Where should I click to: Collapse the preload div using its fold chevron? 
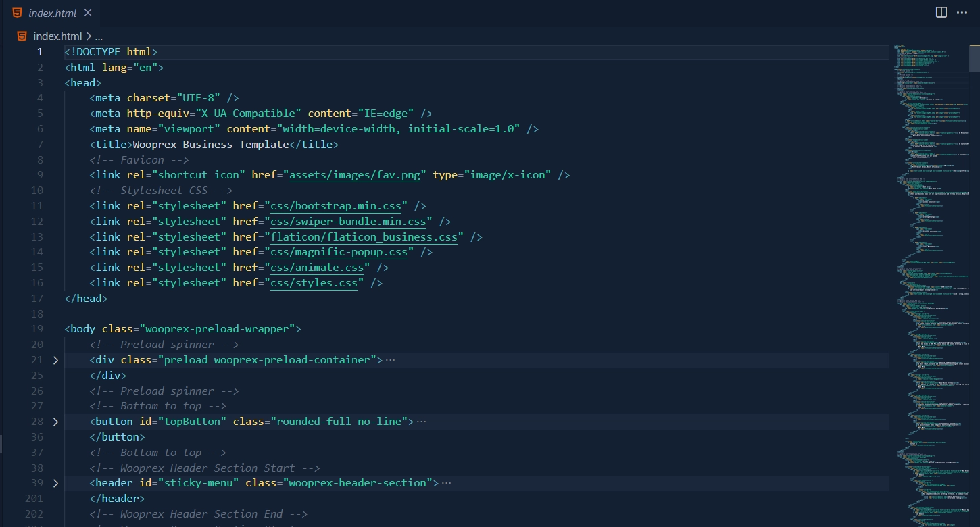coord(56,359)
